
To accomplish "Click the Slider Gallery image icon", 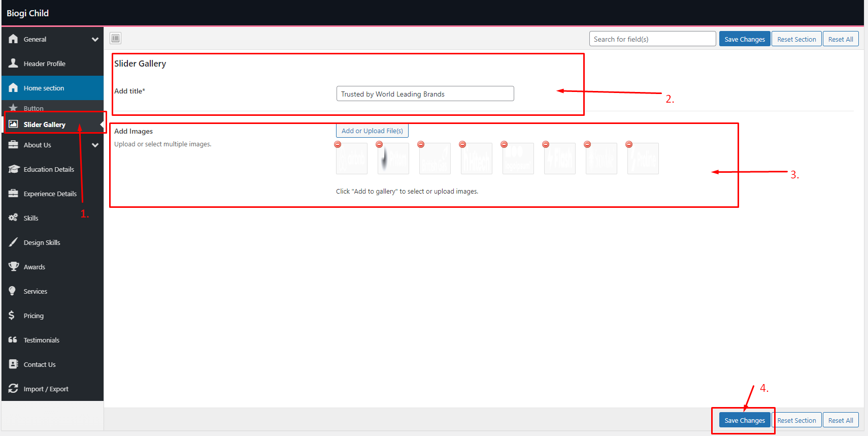I will point(13,124).
